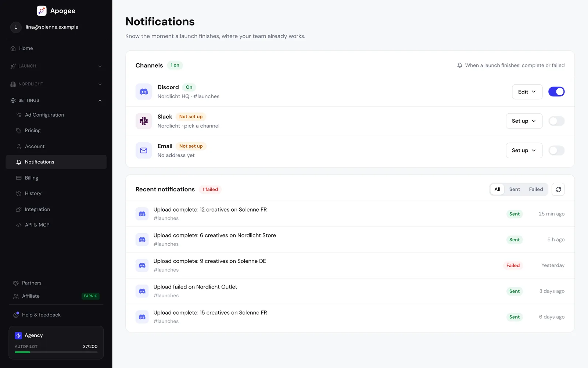
Task: Click the Help & feedback icon
Action: click(x=16, y=315)
